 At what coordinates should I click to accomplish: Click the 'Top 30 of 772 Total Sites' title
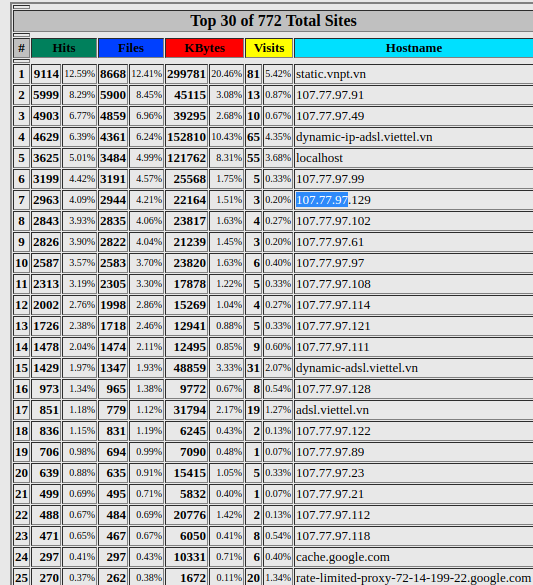[273, 21]
